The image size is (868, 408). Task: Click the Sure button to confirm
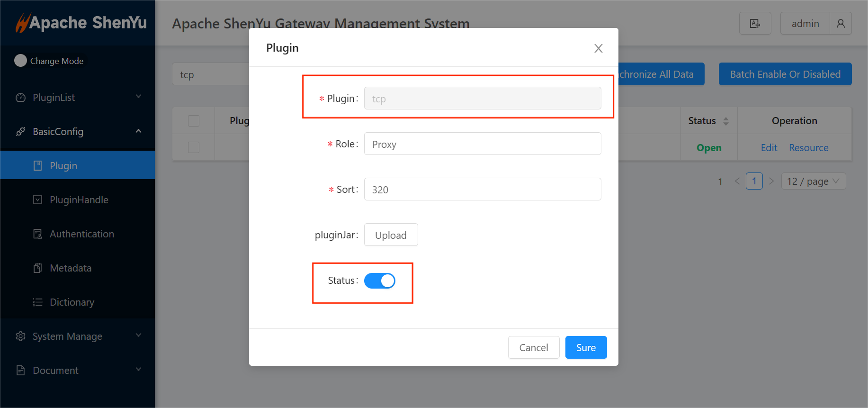click(x=586, y=348)
